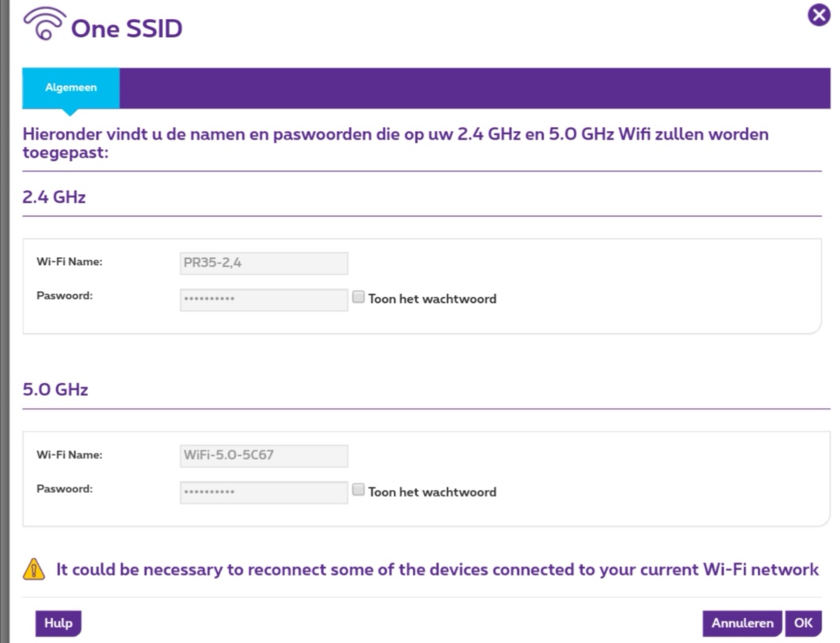Screen dimensions: 840x643
Task: Click the Wi-Fi Name field containing WiFi-5.0-5C67
Action: click(264, 456)
